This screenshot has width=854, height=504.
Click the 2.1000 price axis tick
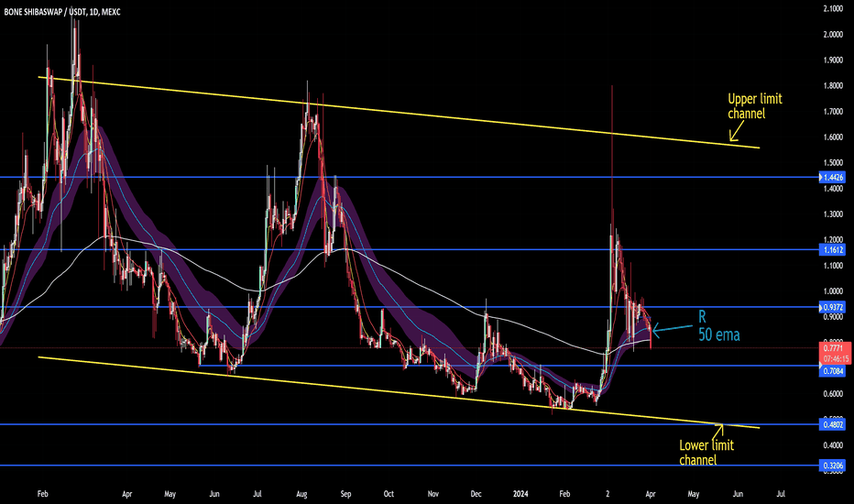click(x=833, y=9)
